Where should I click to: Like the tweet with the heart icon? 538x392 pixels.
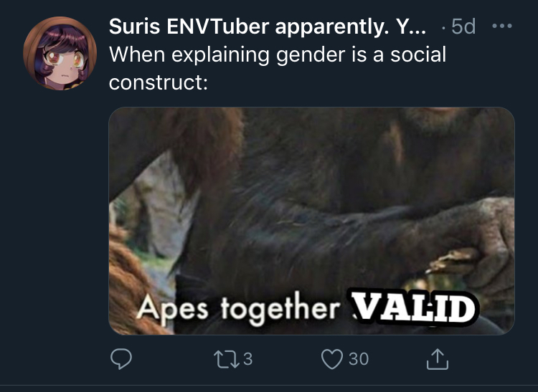[x=332, y=359]
